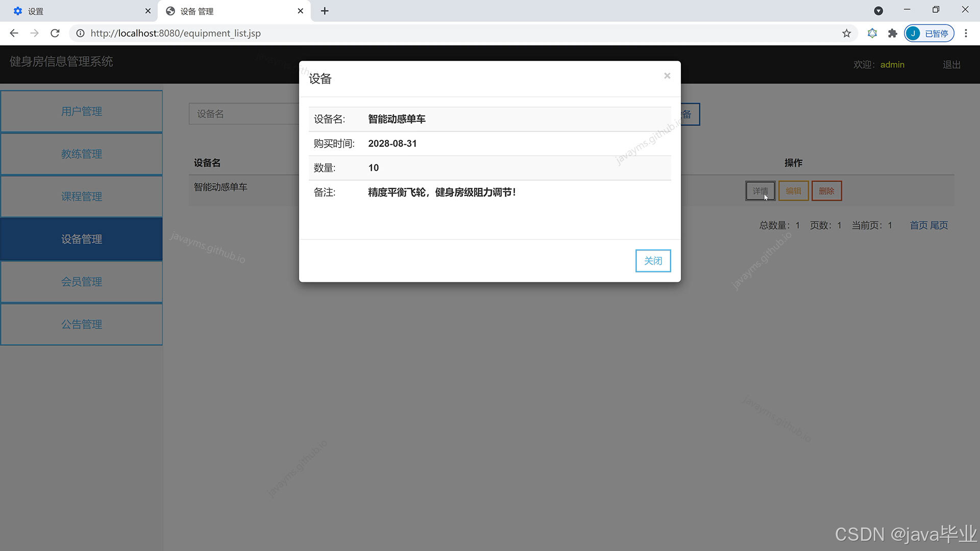Open a new browser tab with plus icon
Viewport: 980px width, 551px height.
click(x=325, y=11)
